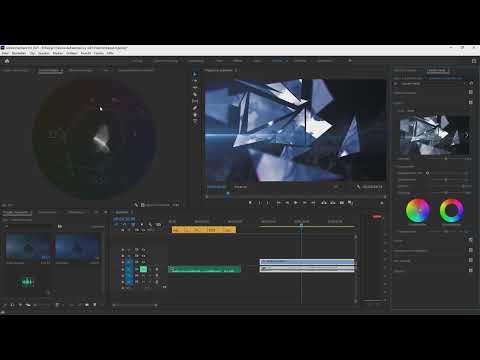Go to In point in Program monitor
The height and width of the screenshot is (360, 480).
278,203
